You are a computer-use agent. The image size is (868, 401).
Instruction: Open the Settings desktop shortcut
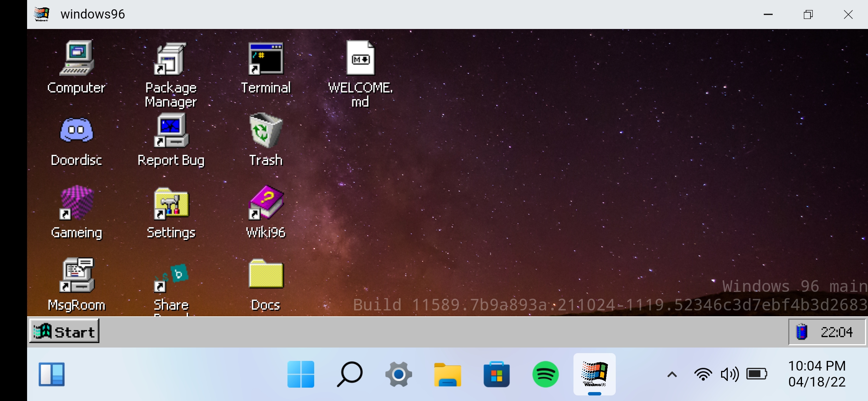click(171, 212)
